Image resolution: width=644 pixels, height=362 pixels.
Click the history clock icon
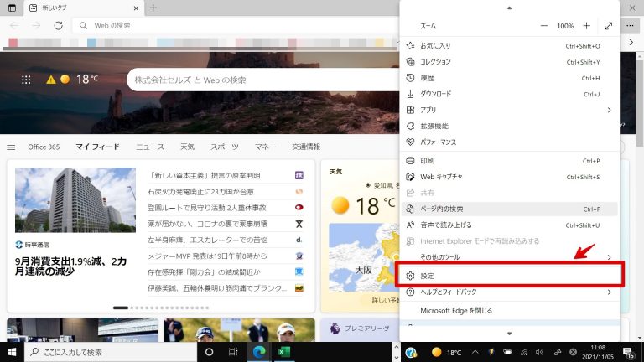[410, 78]
